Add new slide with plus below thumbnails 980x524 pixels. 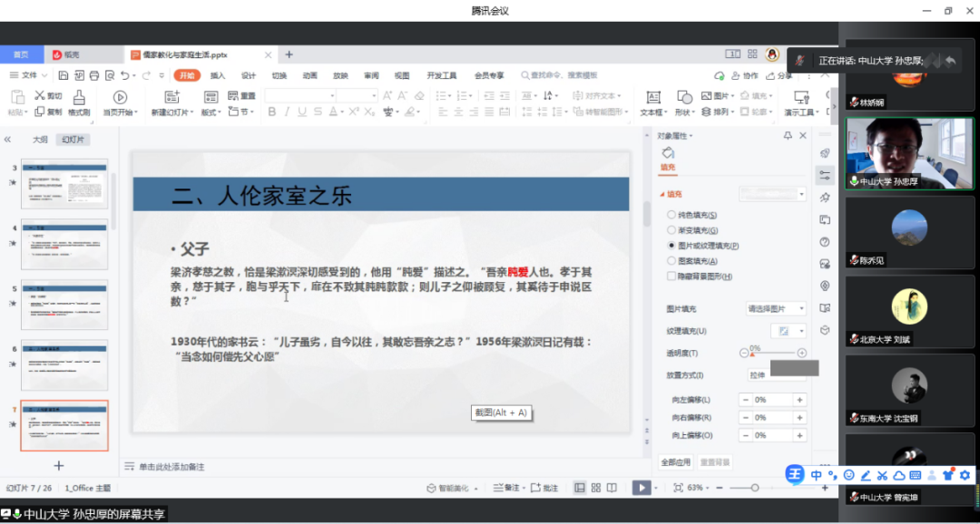pyautogui.click(x=59, y=465)
